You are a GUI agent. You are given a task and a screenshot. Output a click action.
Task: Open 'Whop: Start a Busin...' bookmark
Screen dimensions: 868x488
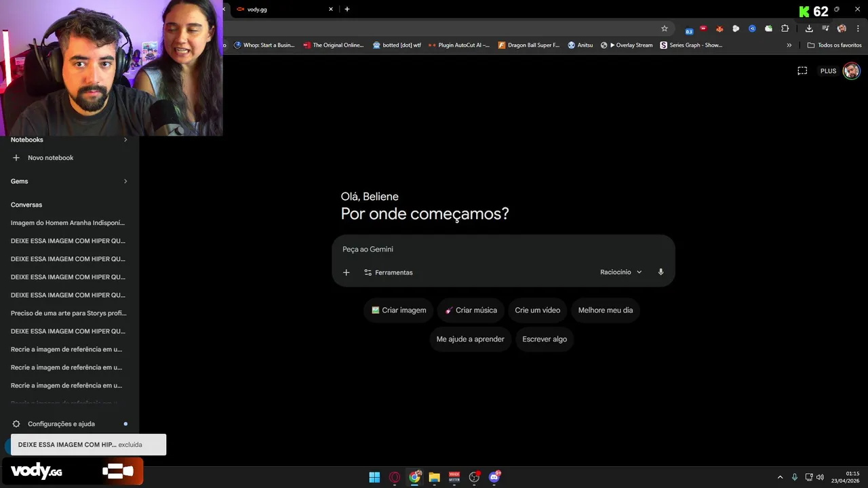[x=264, y=45]
